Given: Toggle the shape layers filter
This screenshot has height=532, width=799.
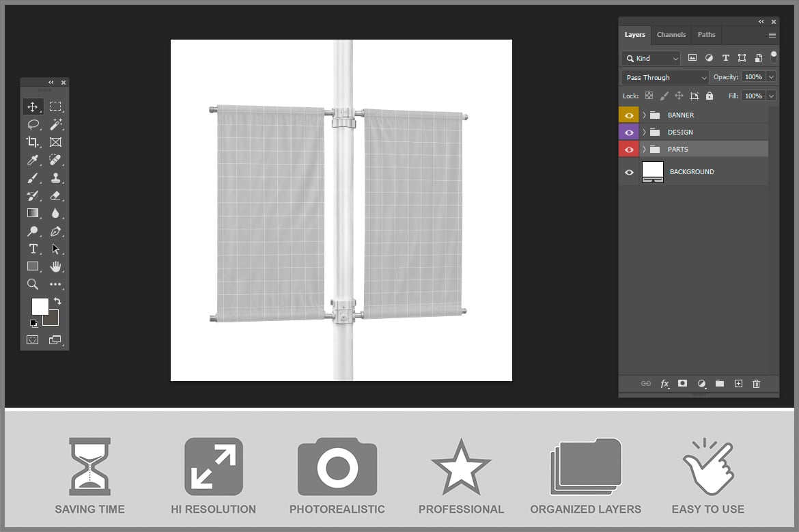Looking at the screenshot, I should pyautogui.click(x=742, y=57).
